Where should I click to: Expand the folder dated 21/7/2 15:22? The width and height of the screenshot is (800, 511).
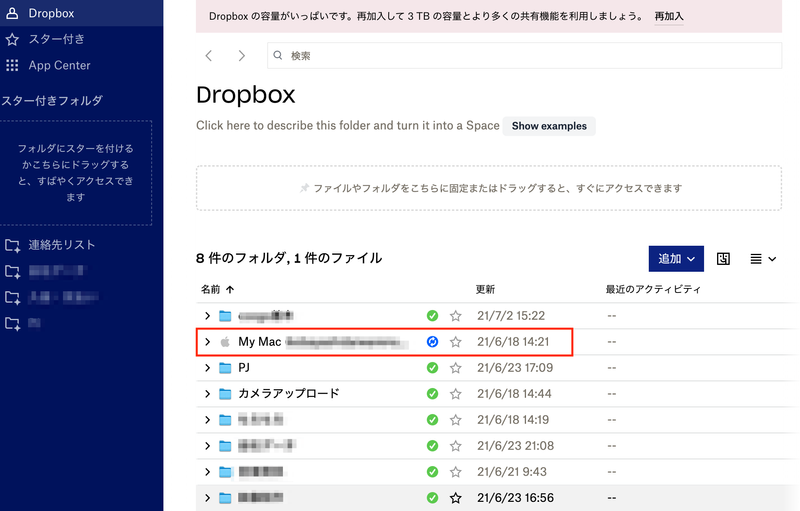click(207, 316)
